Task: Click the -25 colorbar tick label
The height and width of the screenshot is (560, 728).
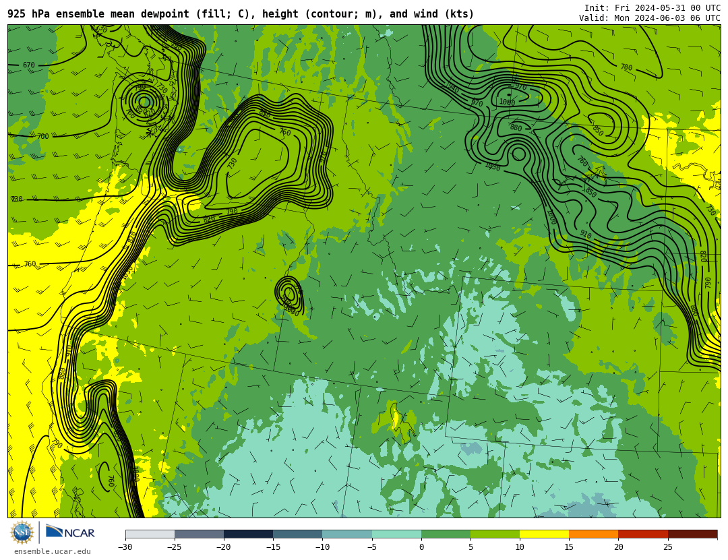Action: pos(174,547)
